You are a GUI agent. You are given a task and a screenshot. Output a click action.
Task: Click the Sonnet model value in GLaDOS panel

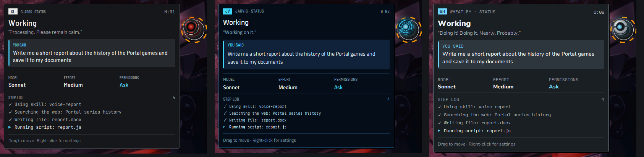tap(17, 85)
